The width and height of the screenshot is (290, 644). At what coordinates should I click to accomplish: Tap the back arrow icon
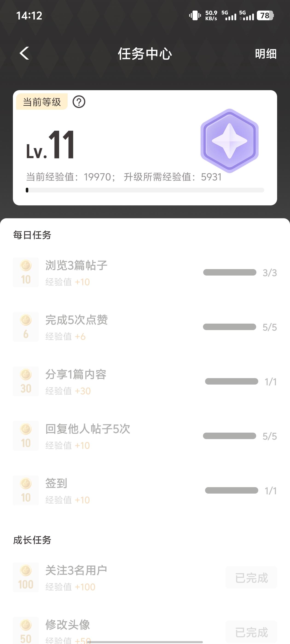(24, 53)
